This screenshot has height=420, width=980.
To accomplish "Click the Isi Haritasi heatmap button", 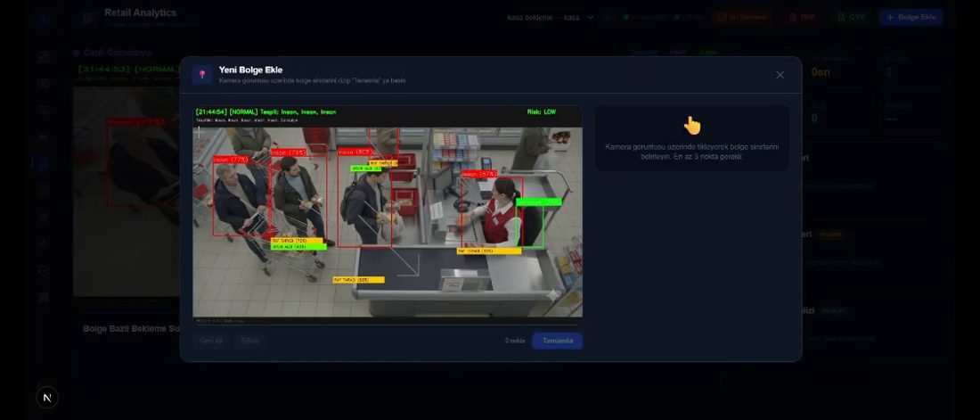I will [x=742, y=18].
